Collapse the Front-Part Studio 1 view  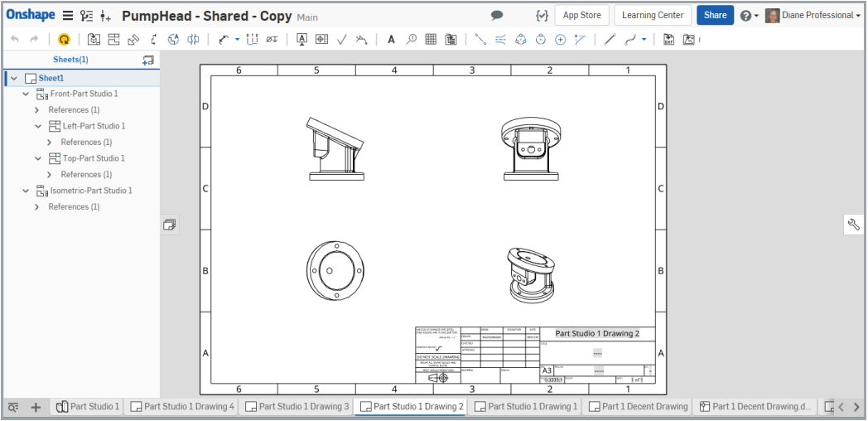pos(26,94)
